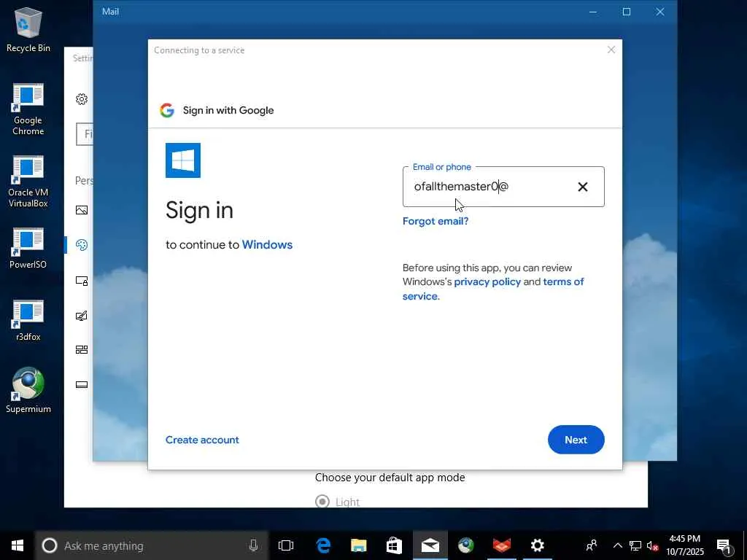Select the Taskbar icon in Settings sidebar

coord(82,384)
